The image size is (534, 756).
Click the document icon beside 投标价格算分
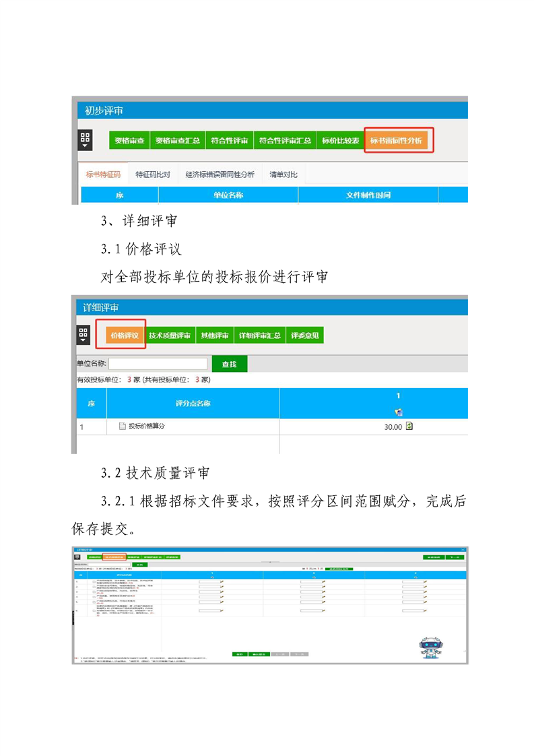click(123, 426)
